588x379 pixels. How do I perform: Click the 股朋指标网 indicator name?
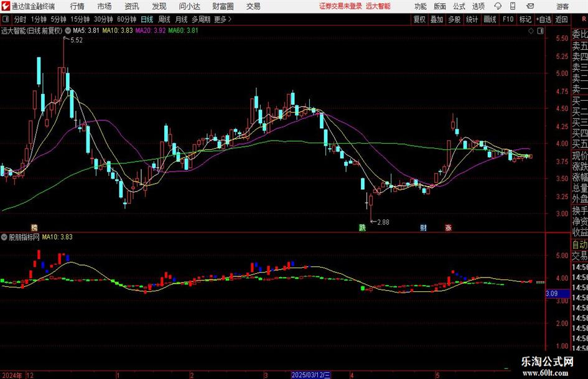(24, 237)
